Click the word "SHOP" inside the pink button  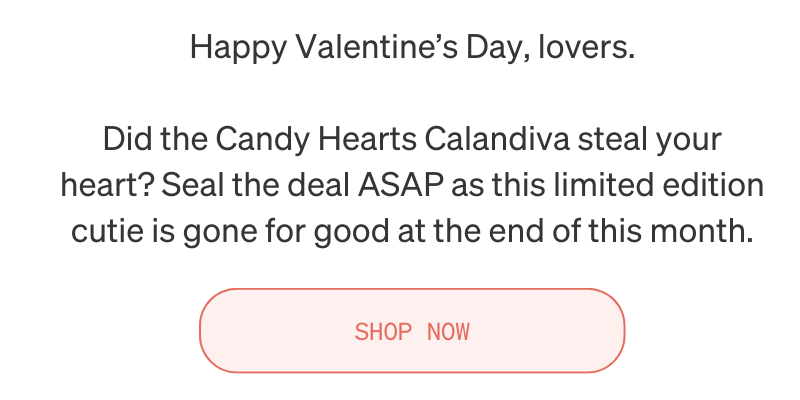coord(383,332)
